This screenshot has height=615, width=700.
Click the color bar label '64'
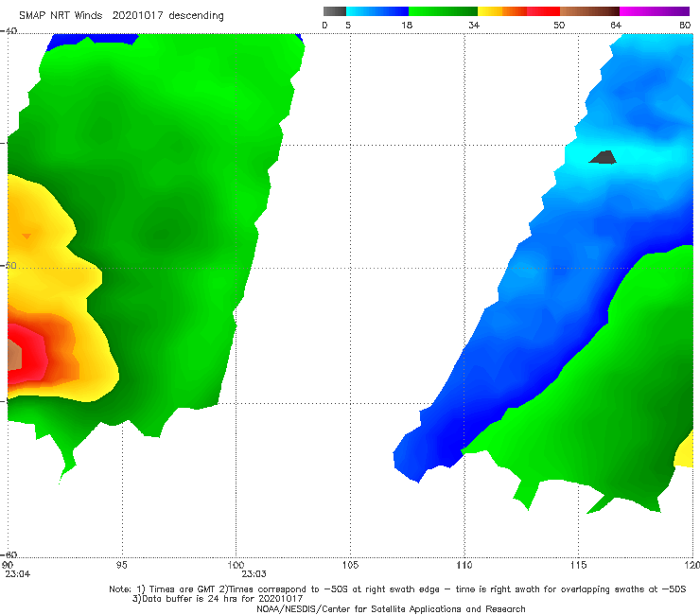[x=616, y=25]
